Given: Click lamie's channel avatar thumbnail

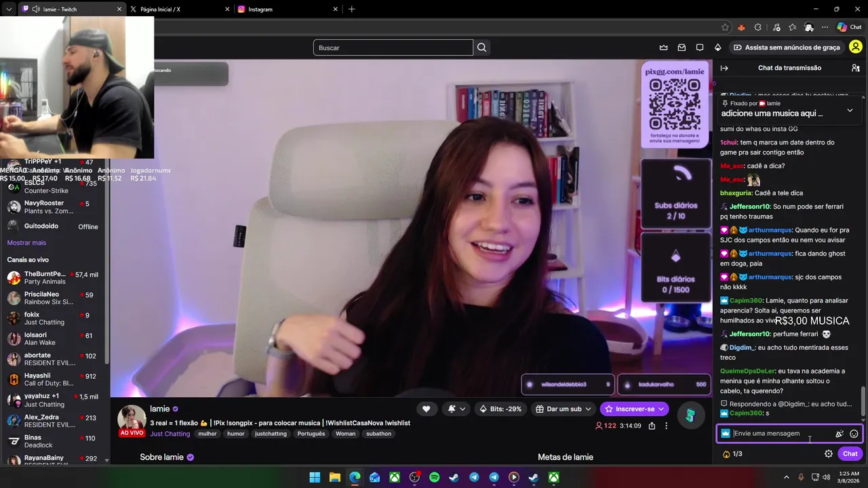Looking at the screenshot, I should click(132, 418).
